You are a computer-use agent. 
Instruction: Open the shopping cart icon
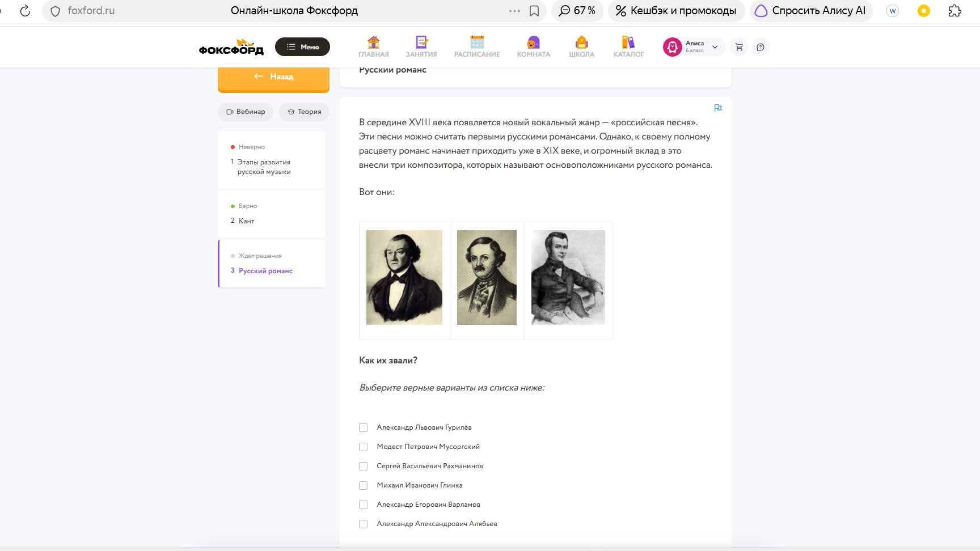click(739, 47)
